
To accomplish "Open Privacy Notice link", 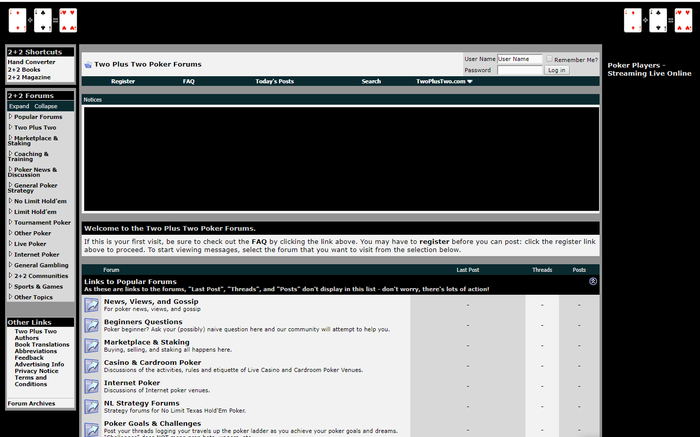I will click(36, 371).
